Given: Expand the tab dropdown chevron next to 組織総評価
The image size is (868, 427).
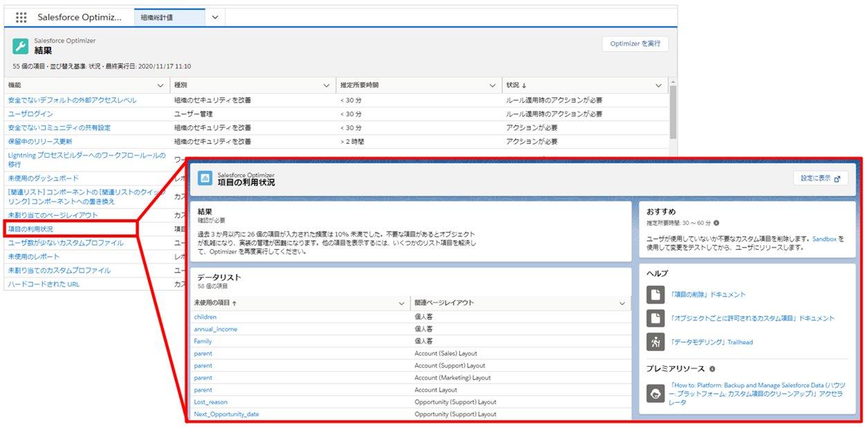Looking at the screenshot, I should 215,17.
